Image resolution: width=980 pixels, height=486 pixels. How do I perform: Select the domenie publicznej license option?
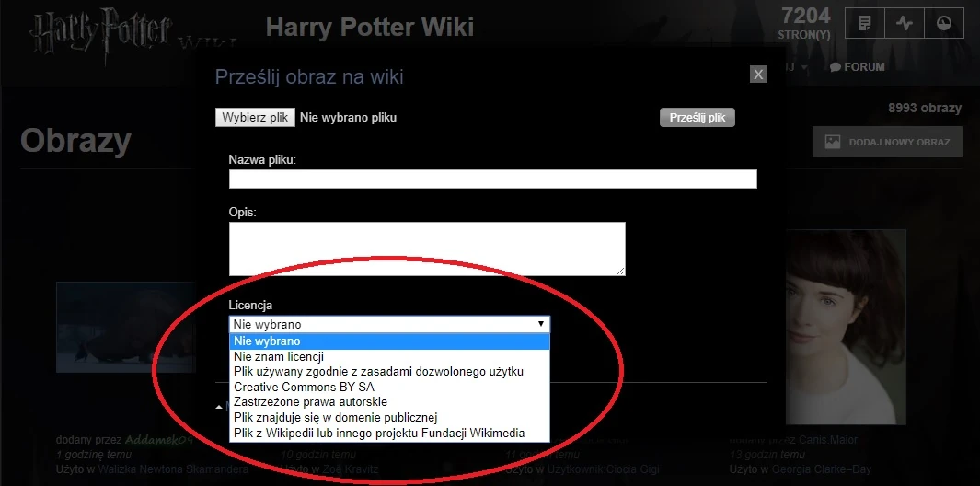coord(389,417)
